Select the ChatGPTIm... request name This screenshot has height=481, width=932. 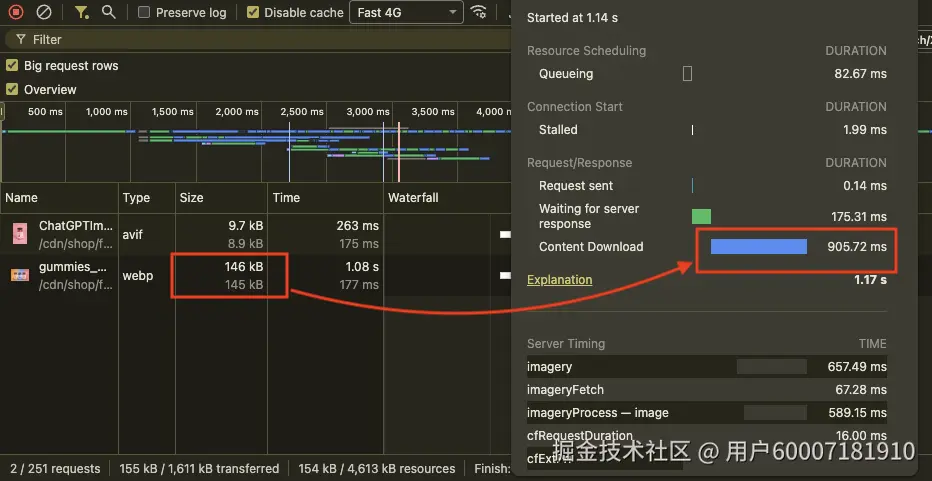[x=75, y=225]
